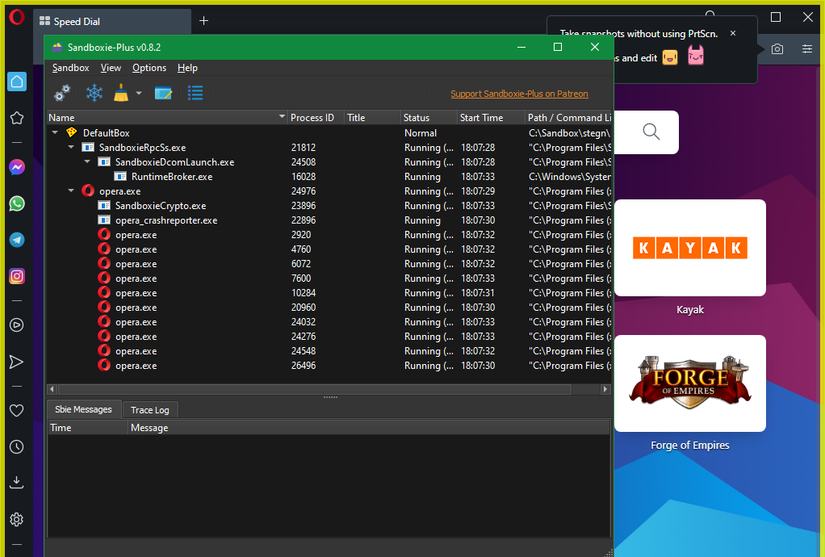Click Support Sandboxie-Plus on Patreon link
The height and width of the screenshot is (557, 825).
pos(519,94)
